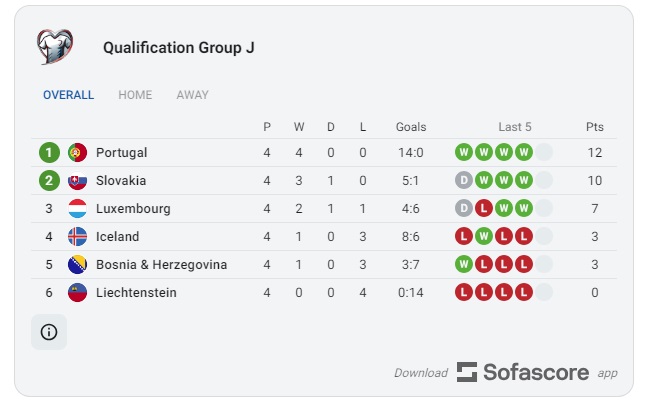Click the Liechtenstein flag icon
This screenshot has height=407, width=647.
77,292
